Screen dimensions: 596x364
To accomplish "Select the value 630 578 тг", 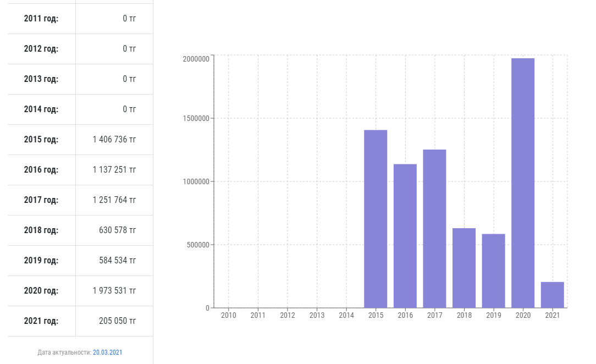I will pos(118,230).
